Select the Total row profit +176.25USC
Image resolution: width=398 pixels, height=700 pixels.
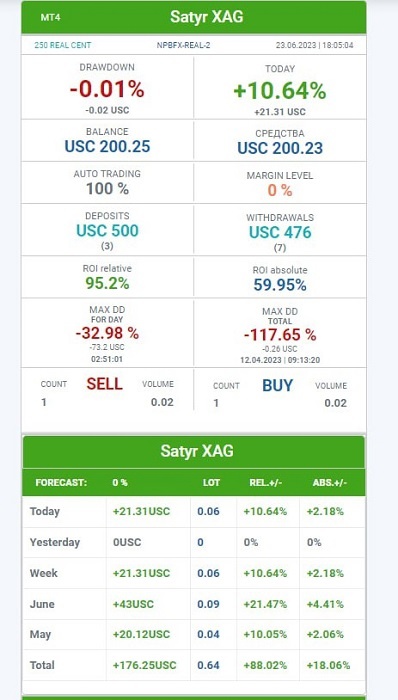145,665
